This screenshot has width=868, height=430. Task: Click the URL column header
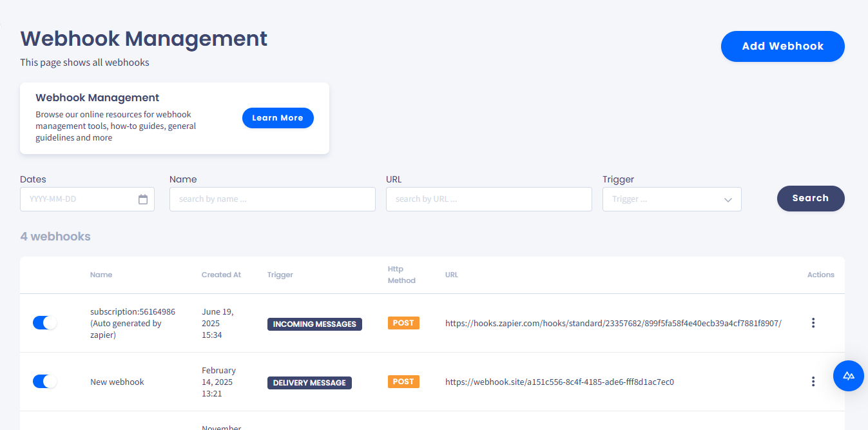pyautogui.click(x=452, y=275)
